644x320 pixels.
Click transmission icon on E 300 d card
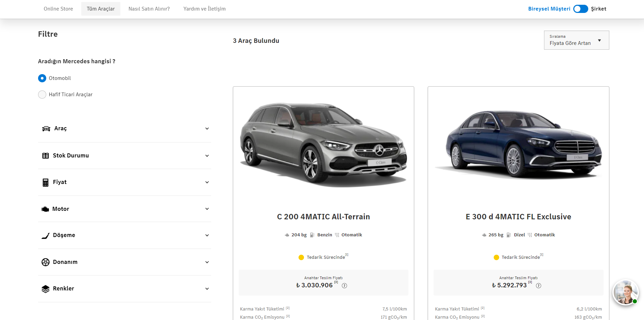530,235
